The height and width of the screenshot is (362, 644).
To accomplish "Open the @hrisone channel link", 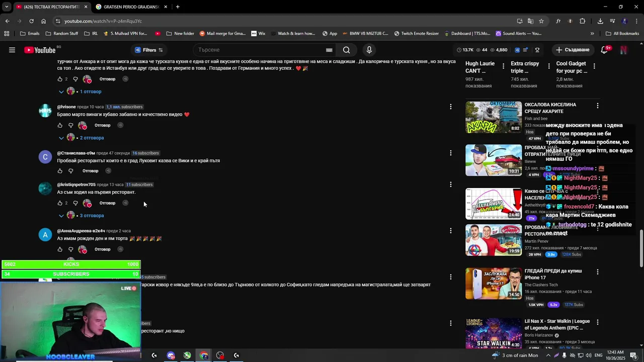I will [x=66, y=107].
